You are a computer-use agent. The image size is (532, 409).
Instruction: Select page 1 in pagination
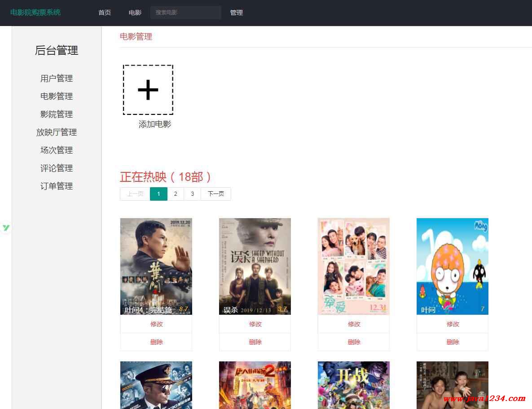(x=158, y=194)
